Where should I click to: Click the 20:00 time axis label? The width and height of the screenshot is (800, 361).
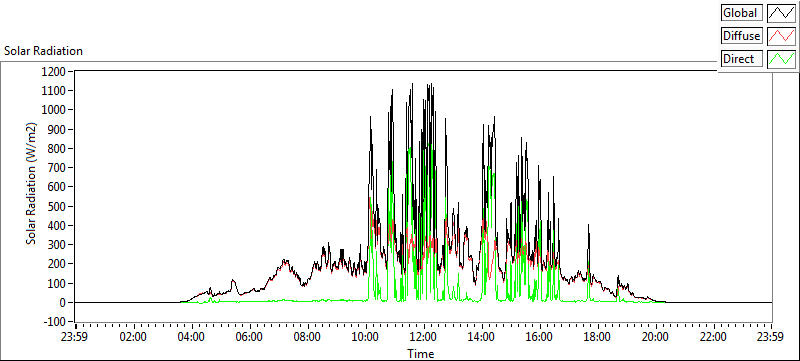(x=656, y=337)
